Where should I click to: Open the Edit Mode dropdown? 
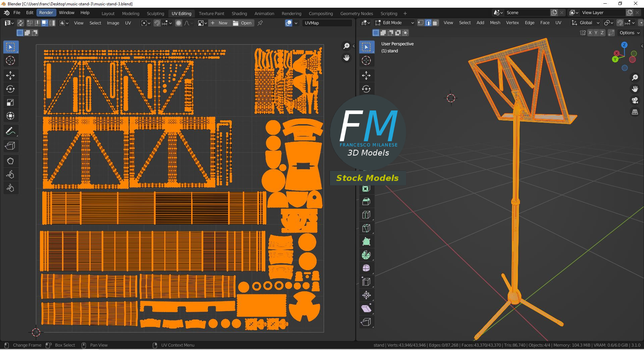tap(394, 23)
